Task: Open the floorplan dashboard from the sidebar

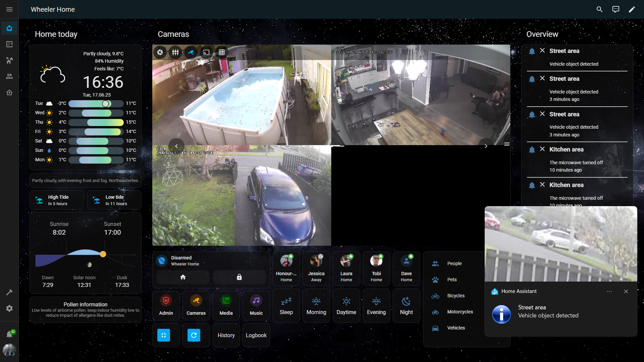Action: [9, 44]
